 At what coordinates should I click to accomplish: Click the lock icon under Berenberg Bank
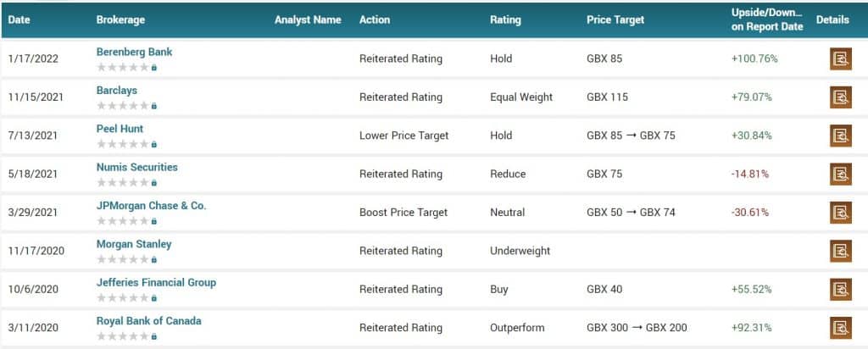pyautogui.click(x=154, y=68)
